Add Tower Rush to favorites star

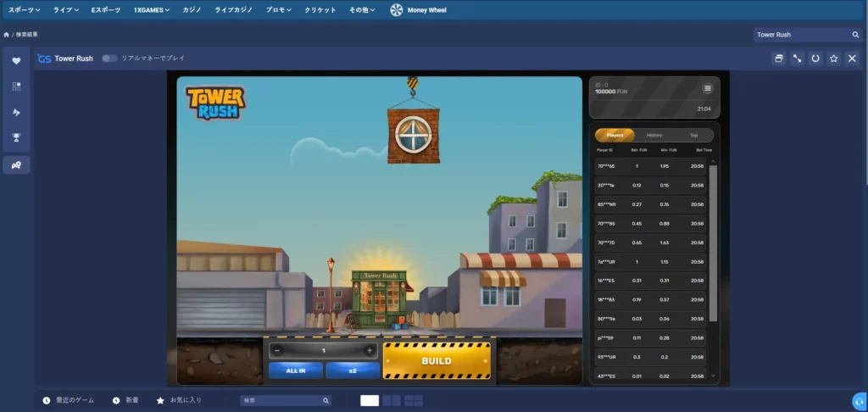tap(834, 58)
